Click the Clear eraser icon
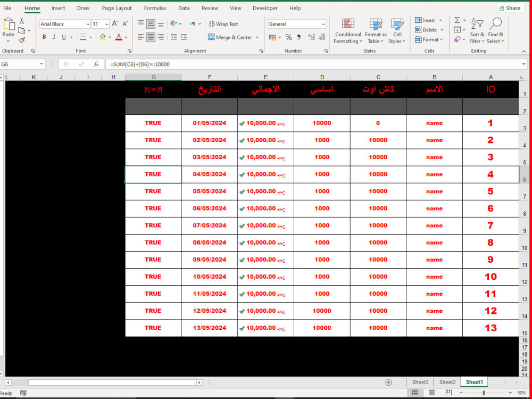 click(x=458, y=39)
